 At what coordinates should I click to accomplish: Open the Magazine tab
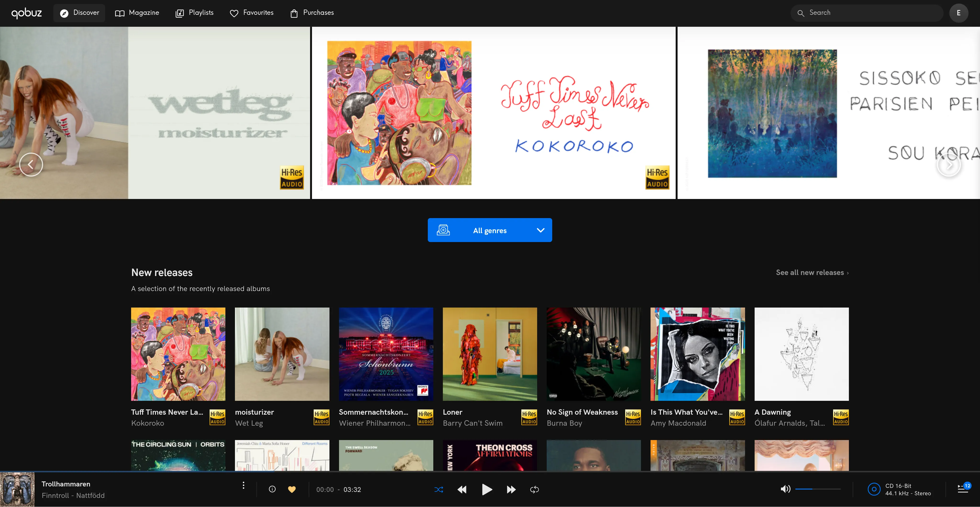coord(137,13)
